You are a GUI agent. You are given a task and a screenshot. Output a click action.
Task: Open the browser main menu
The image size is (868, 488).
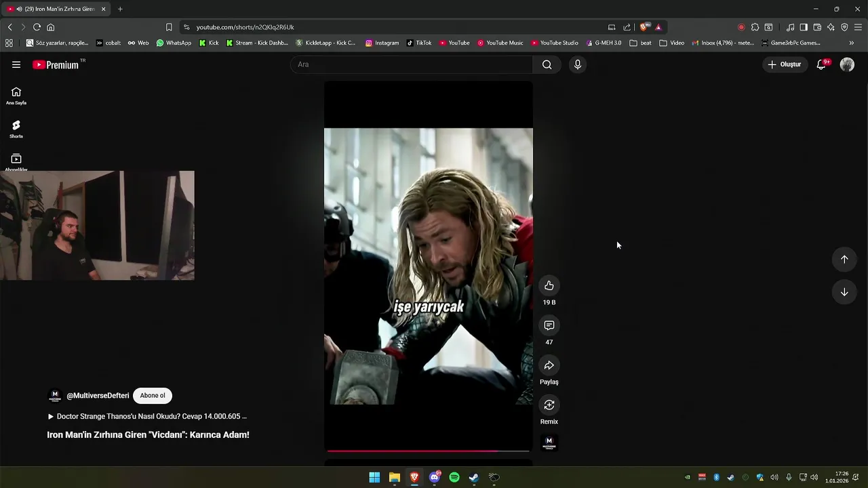click(858, 27)
